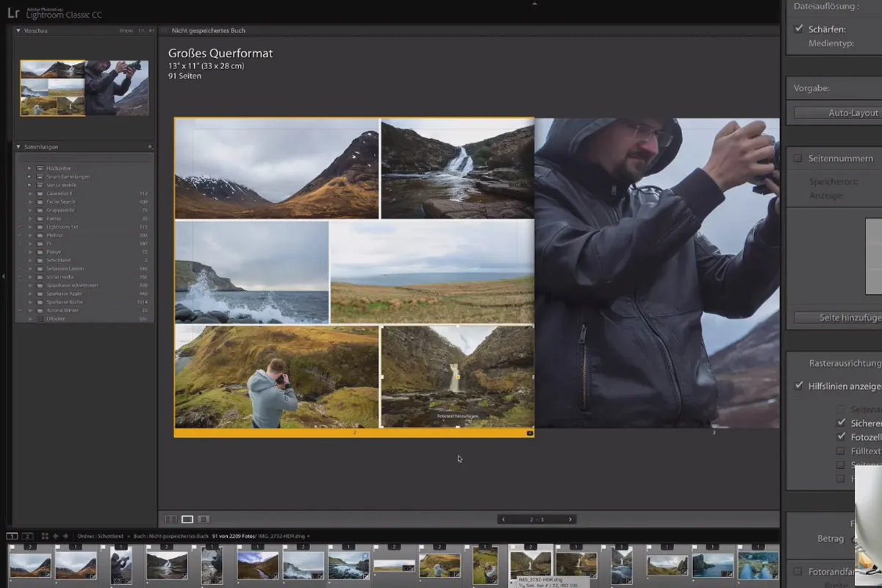Switch to multi-page view icon
Viewport: 882px width, 588px height.
(x=171, y=519)
